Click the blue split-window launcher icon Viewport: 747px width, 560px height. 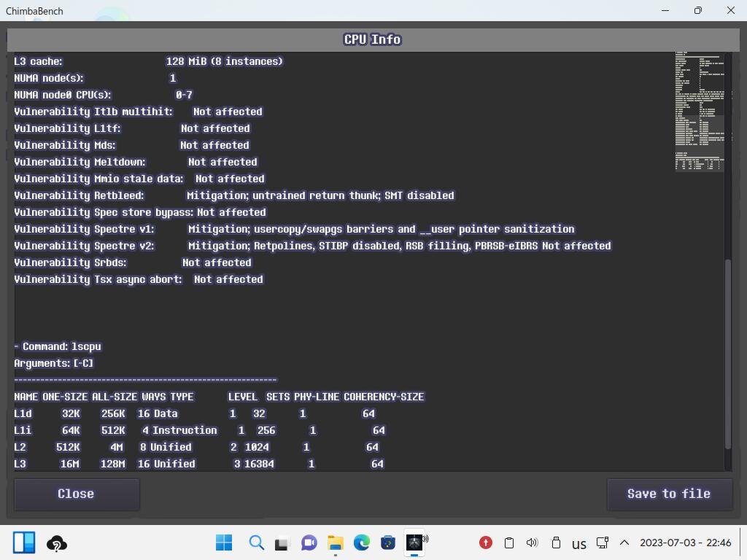pos(24,542)
